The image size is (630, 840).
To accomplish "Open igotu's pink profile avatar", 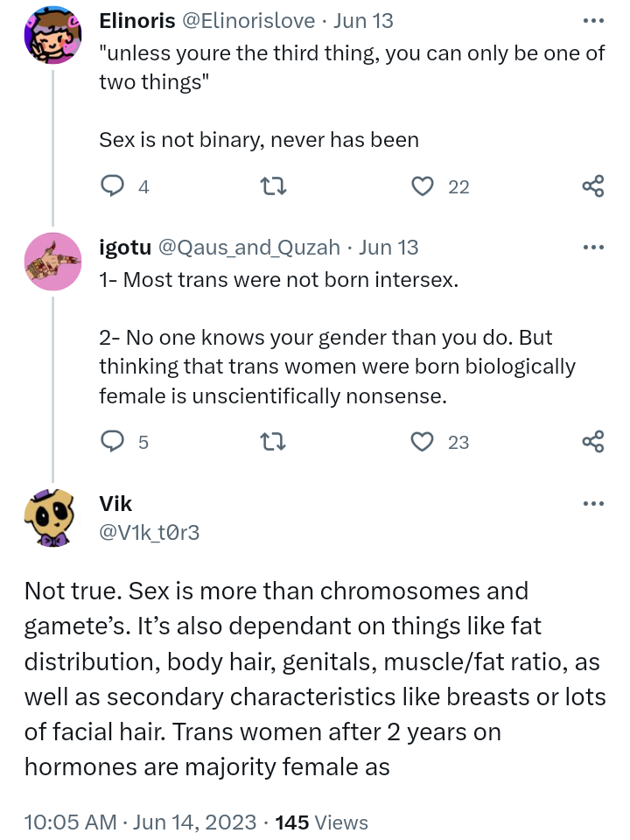I will pos(52,262).
